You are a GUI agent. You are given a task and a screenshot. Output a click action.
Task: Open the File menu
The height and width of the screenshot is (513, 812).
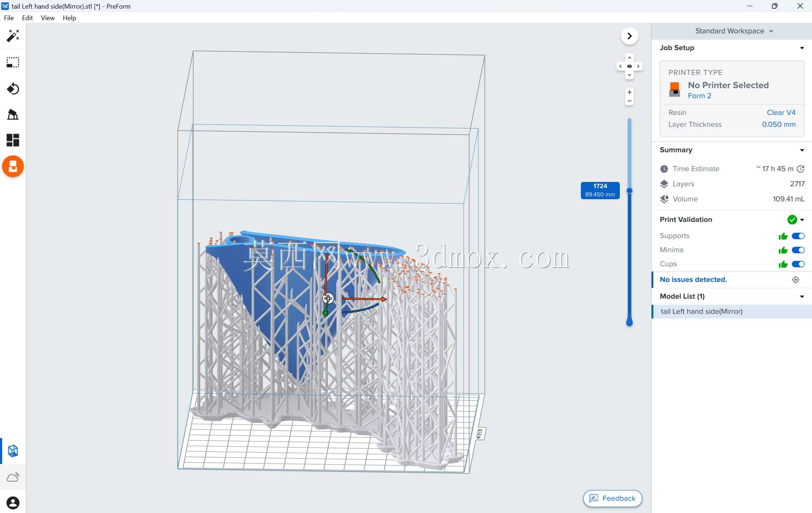tap(9, 18)
